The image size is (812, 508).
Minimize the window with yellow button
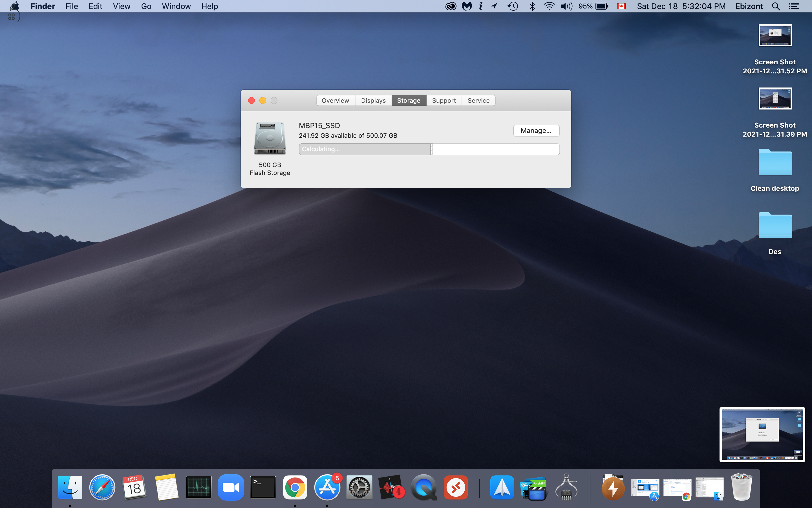click(263, 100)
